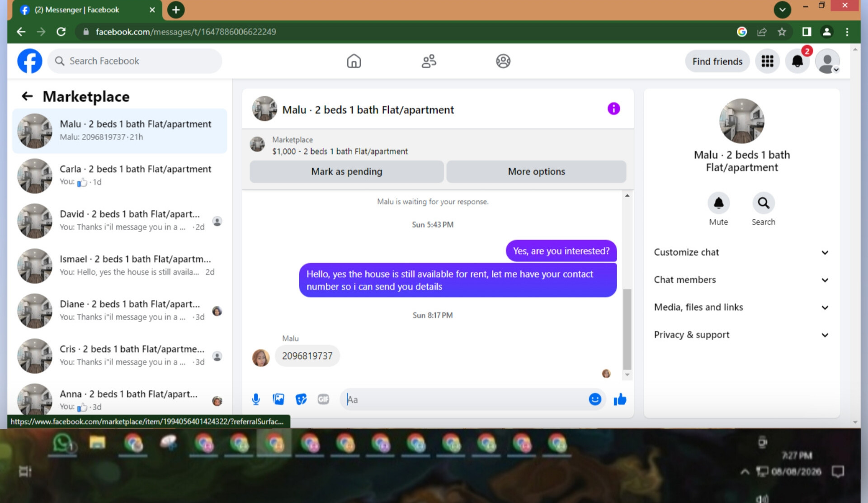This screenshot has height=503, width=868.
Task: Close the Messenger | Facebook tab
Action: point(152,10)
